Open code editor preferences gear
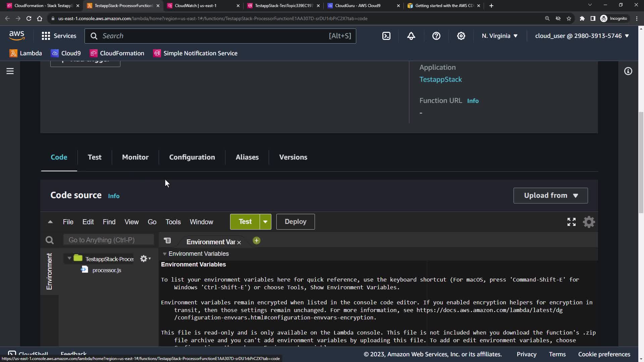The height and width of the screenshot is (362, 644). pyautogui.click(x=589, y=222)
